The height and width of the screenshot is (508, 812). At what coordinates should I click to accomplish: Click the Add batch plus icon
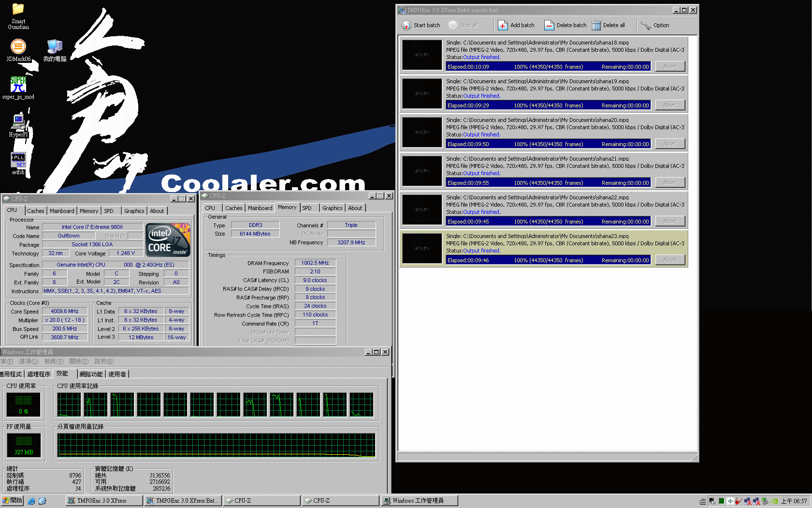pyautogui.click(x=503, y=25)
